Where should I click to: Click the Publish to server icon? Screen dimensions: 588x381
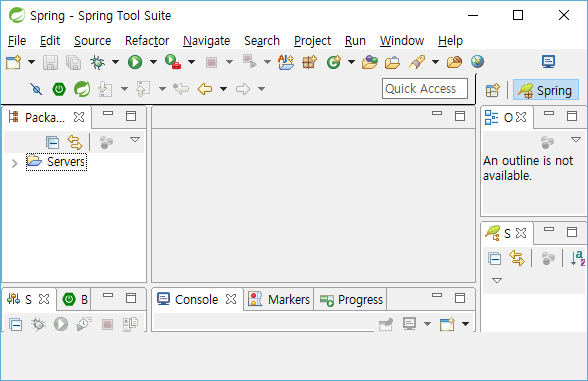tap(130, 324)
